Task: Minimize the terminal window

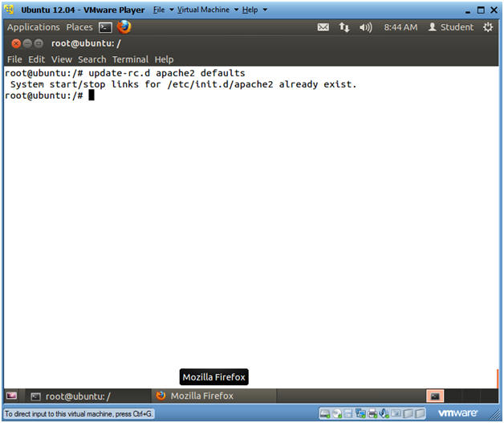Action: click(27, 43)
